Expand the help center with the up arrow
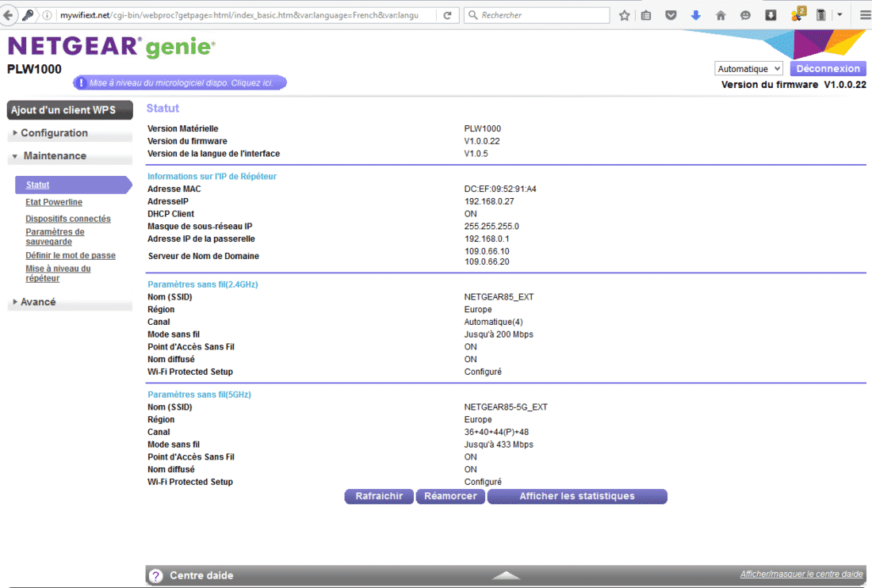Screen dimensions: 872x588 tap(506, 575)
